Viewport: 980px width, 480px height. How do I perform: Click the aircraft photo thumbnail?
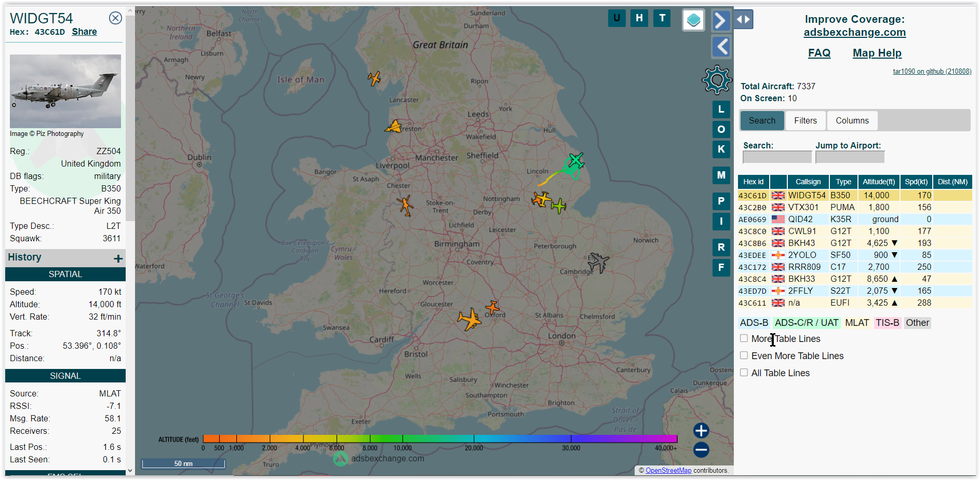[x=65, y=91]
